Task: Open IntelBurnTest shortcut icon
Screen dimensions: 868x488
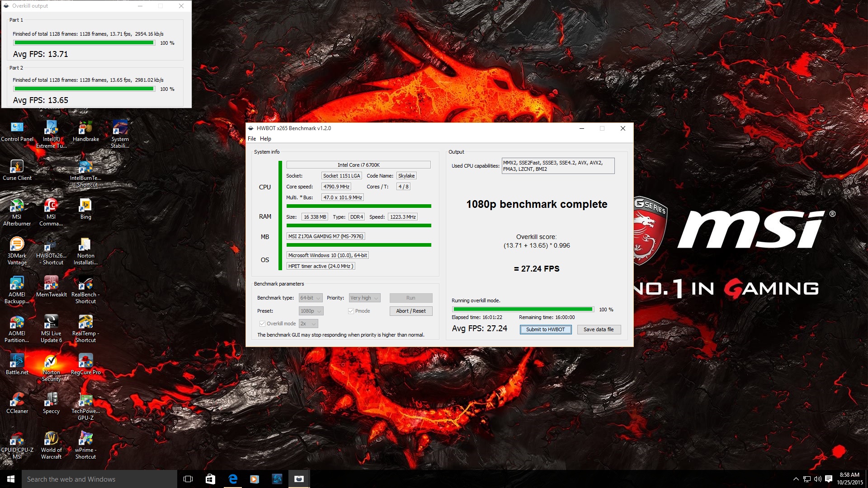Action: (85, 173)
